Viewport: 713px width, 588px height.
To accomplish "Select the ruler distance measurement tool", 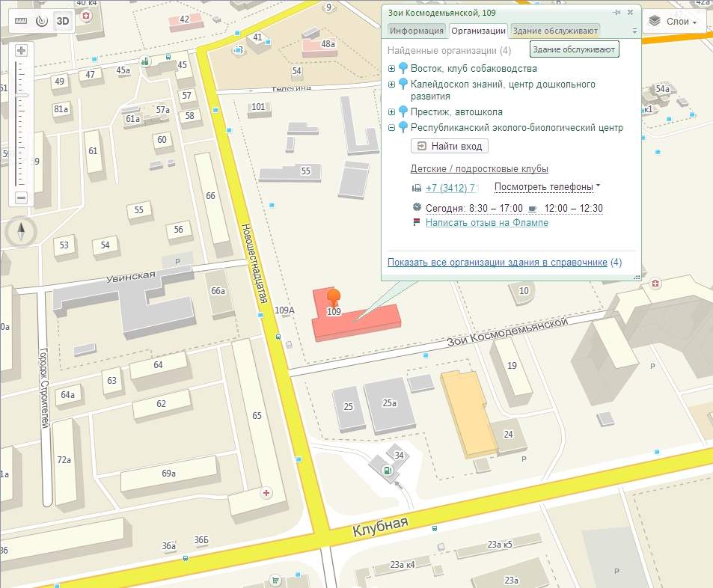I will point(20,21).
